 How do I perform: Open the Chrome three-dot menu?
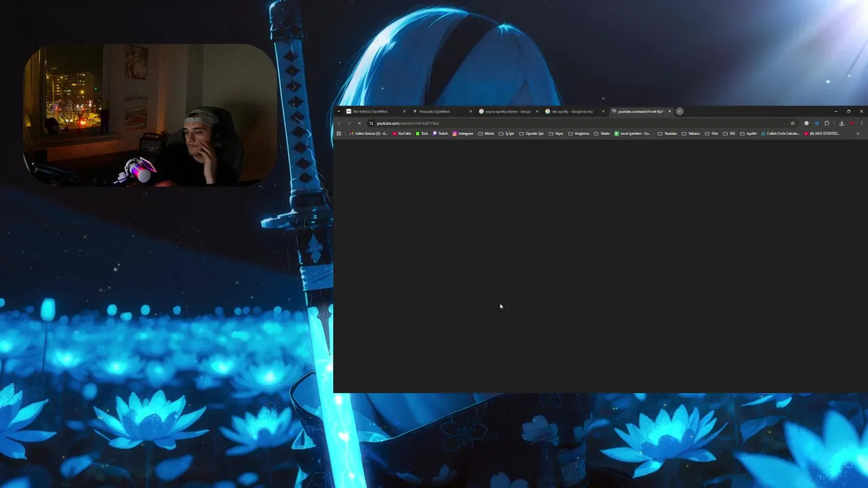click(862, 123)
